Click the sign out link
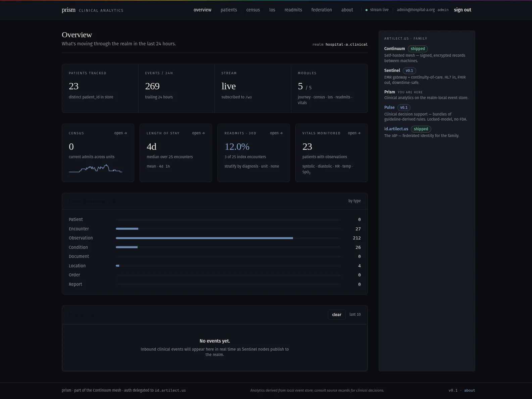The image size is (532, 399). 463,10
